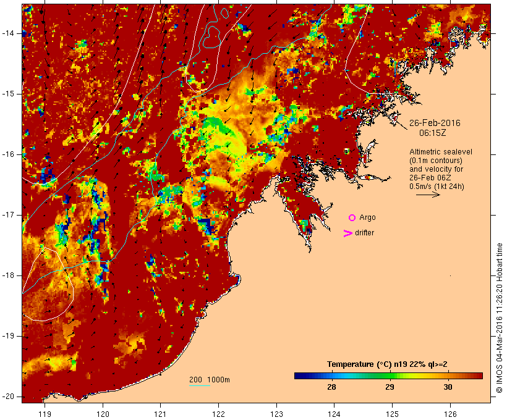
Task: Click the '06:15Z' time label
Action: (433, 133)
